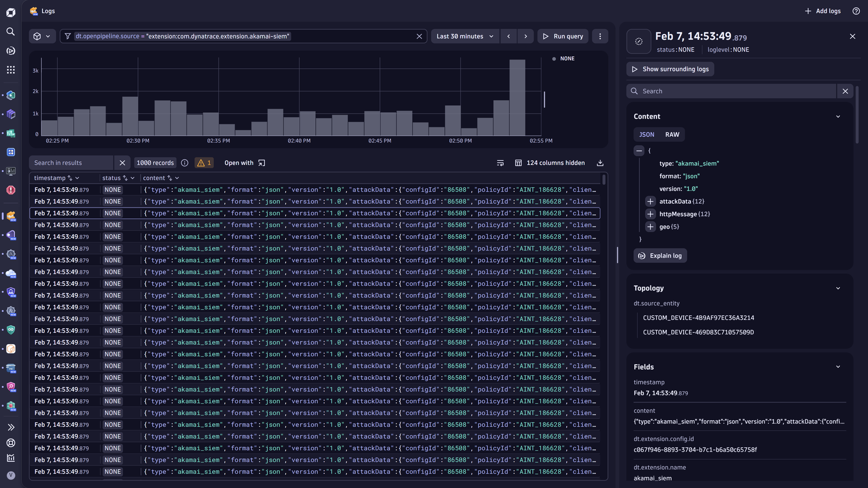The height and width of the screenshot is (488, 868).
Task: Click the Explain log button
Action: 660,256
